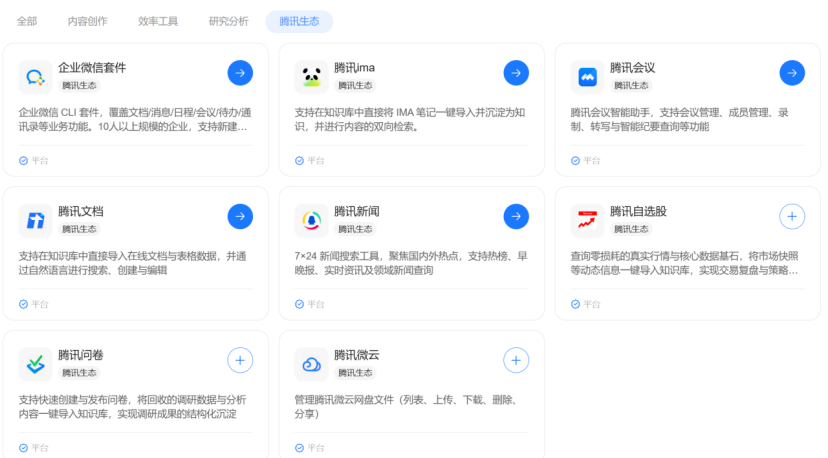
Task: Click the description starting 腾讯会议智能助手
Action: pos(680,119)
